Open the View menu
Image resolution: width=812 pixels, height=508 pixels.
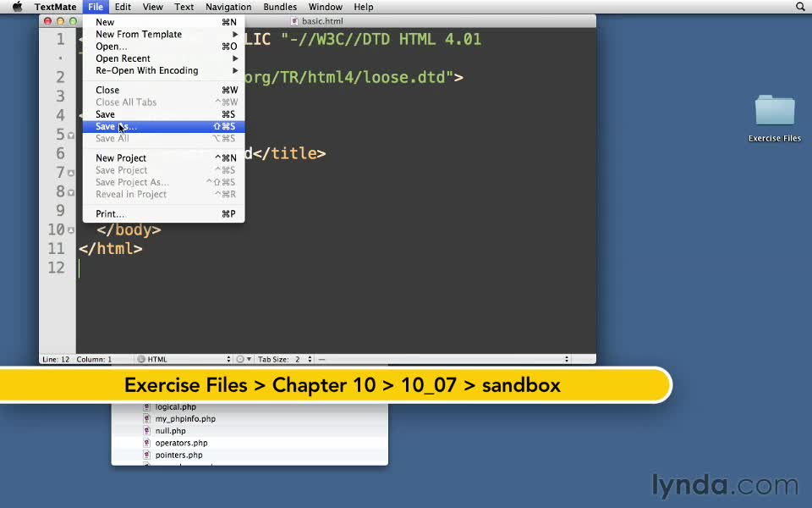tap(153, 7)
